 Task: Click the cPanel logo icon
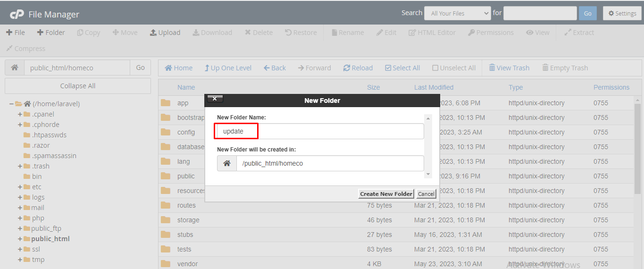[17, 14]
